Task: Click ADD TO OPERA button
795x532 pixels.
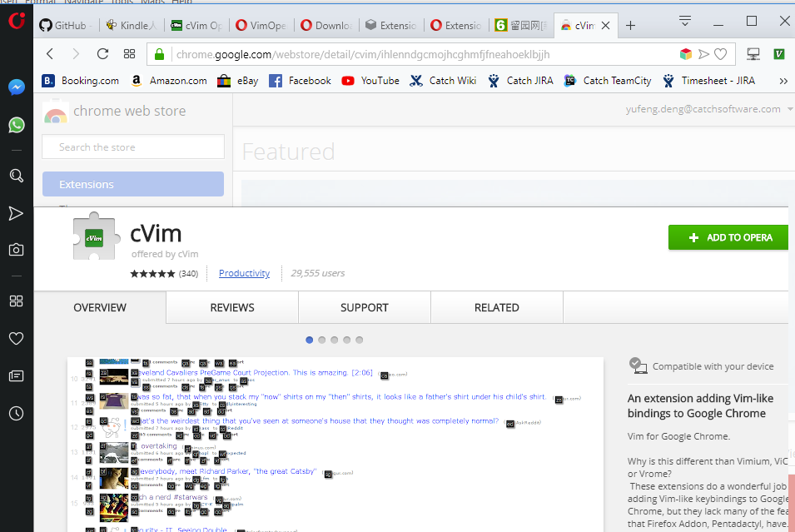Action: tap(728, 237)
